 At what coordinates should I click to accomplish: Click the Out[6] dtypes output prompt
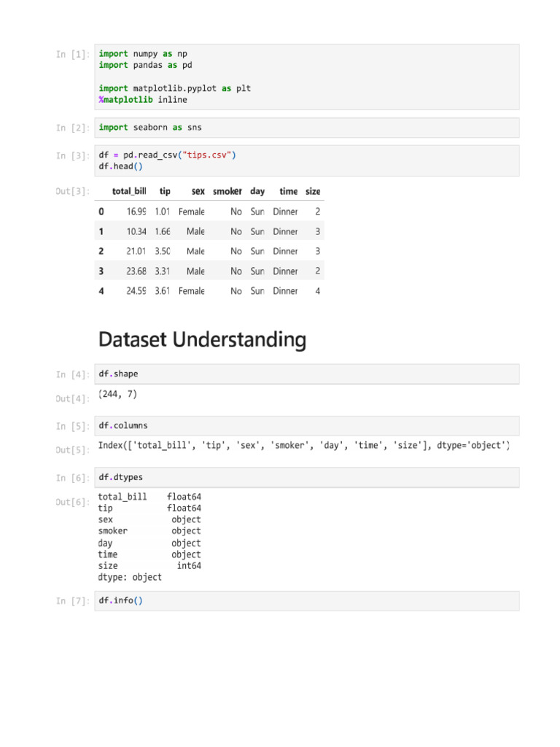pos(73,502)
